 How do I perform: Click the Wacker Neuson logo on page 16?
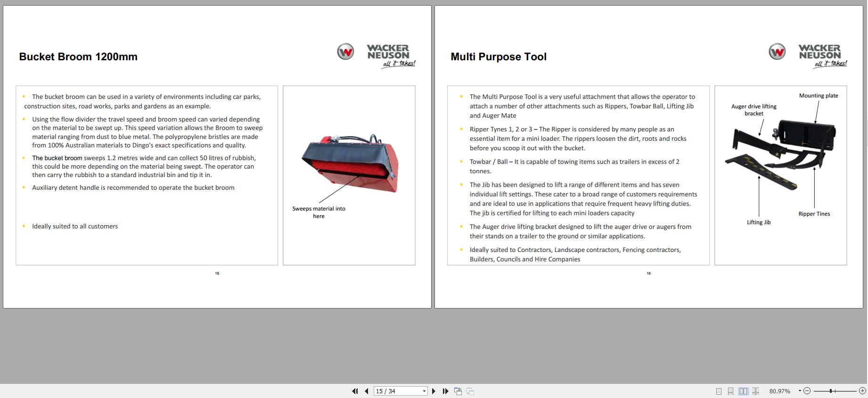coord(808,56)
